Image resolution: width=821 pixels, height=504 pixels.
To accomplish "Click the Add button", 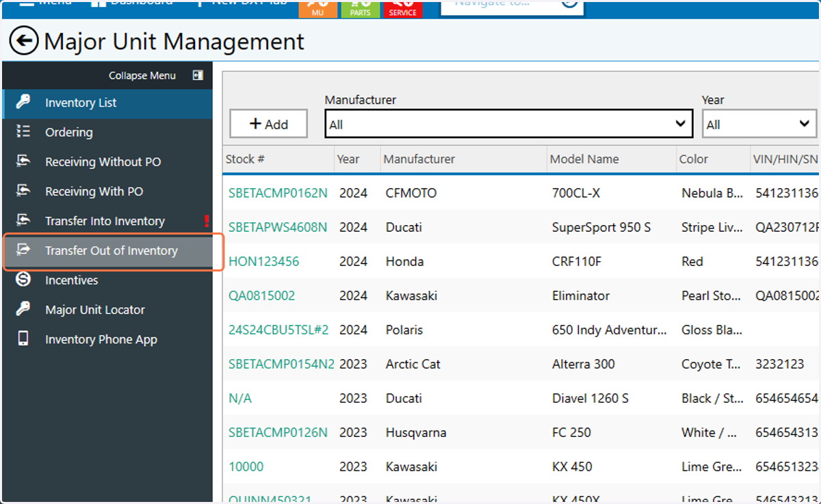I will (x=268, y=124).
